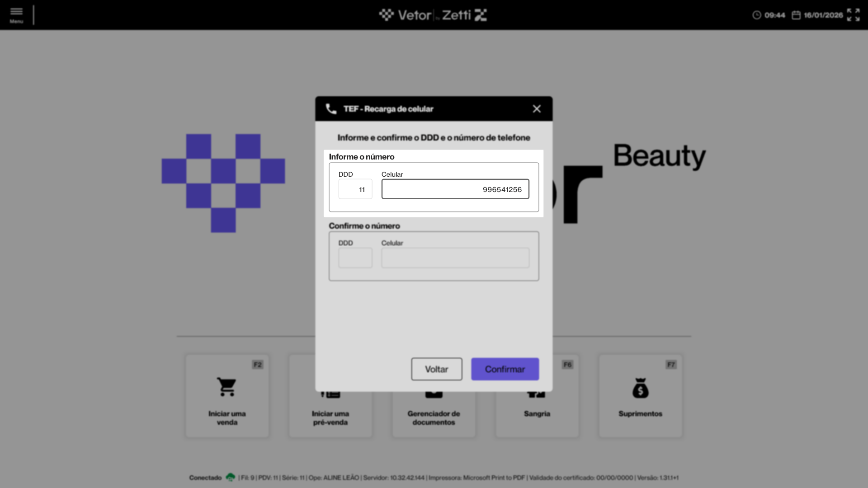
Task: Close the TEF recharge dialog
Action: click(537, 109)
